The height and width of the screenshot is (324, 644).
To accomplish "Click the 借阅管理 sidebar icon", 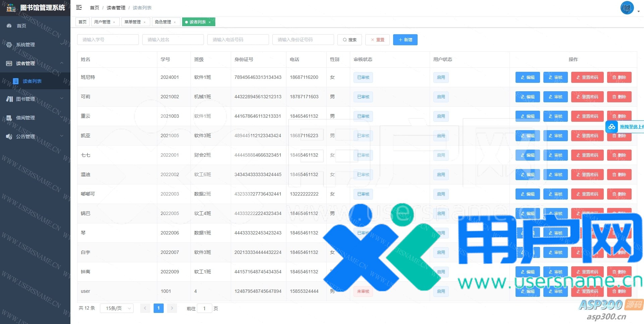I will pos(9,118).
